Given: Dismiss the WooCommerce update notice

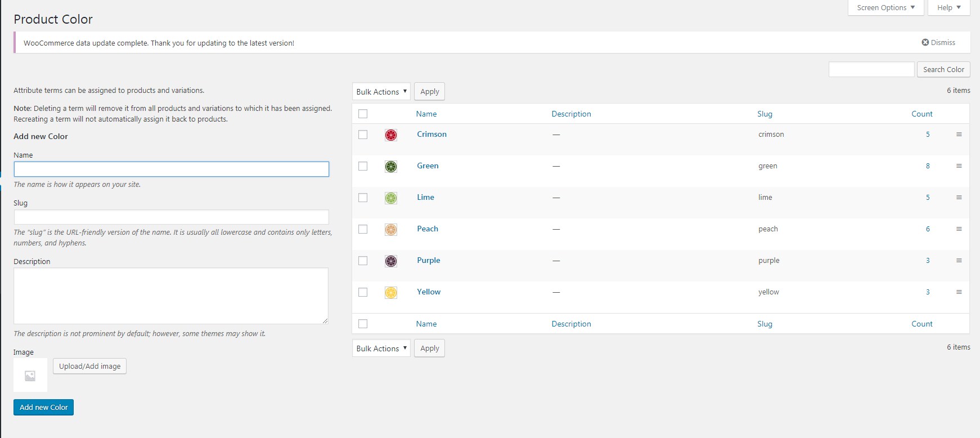Looking at the screenshot, I should (938, 42).
